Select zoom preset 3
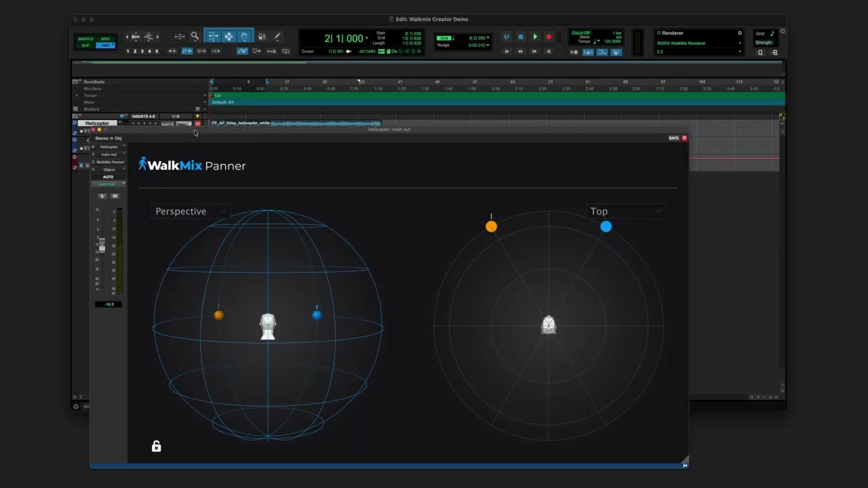This screenshot has width=868, height=488. 142,51
